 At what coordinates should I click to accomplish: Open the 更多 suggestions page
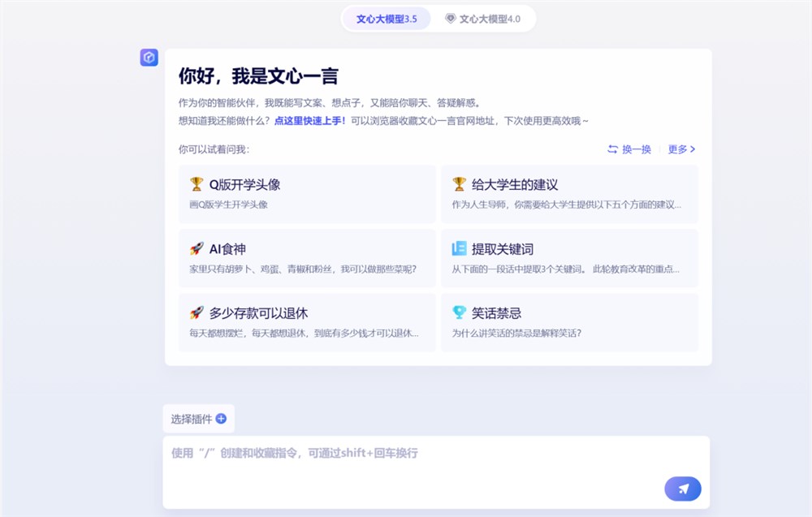[676, 149]
